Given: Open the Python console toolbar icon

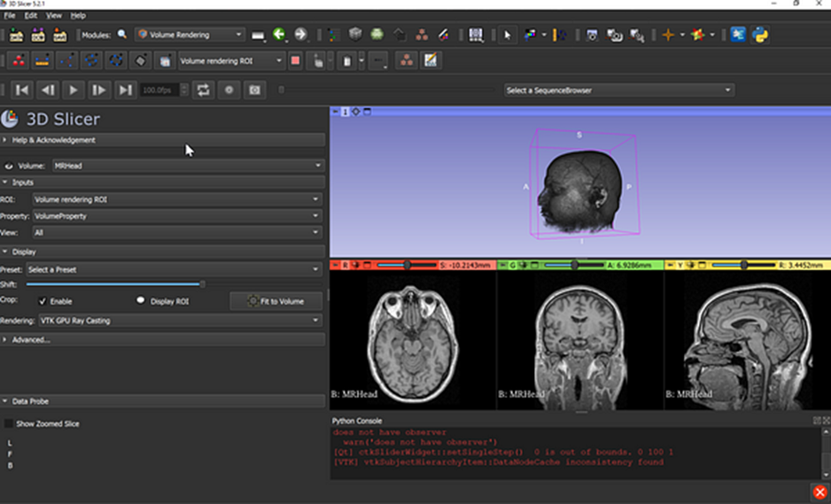Looking at the screenshot, I should (x=760, y=35).
